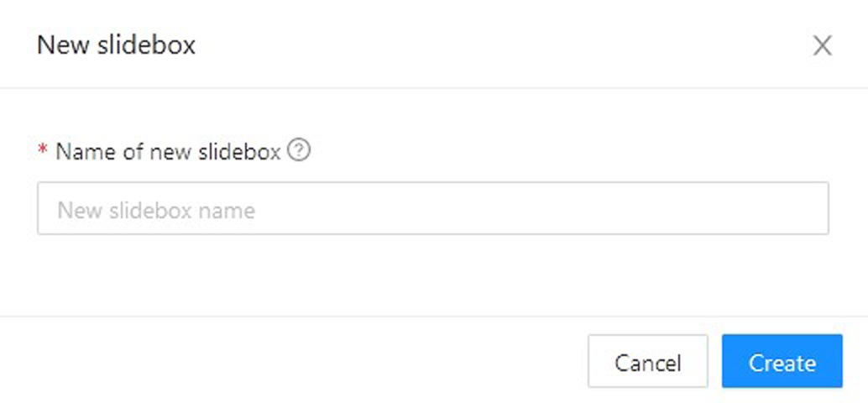Click the 'New slidebox name' placeholder text

tap(156, 209)
